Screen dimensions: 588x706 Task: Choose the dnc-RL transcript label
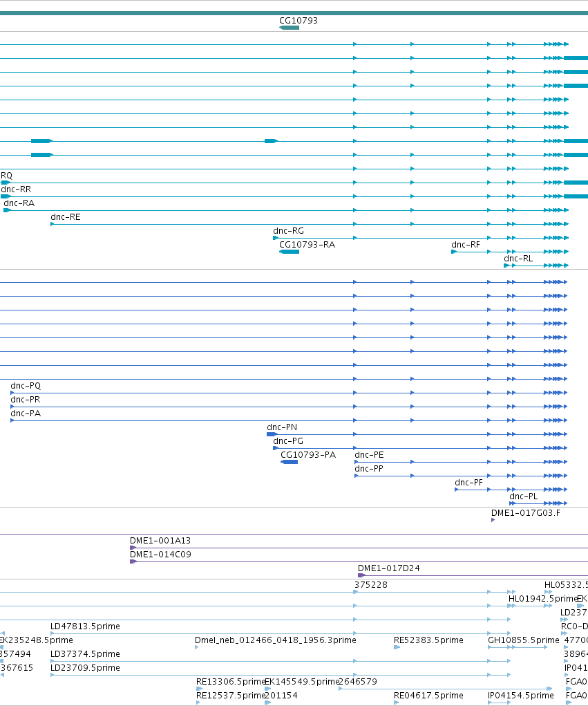pyautogui.click(x=518, y=259)
